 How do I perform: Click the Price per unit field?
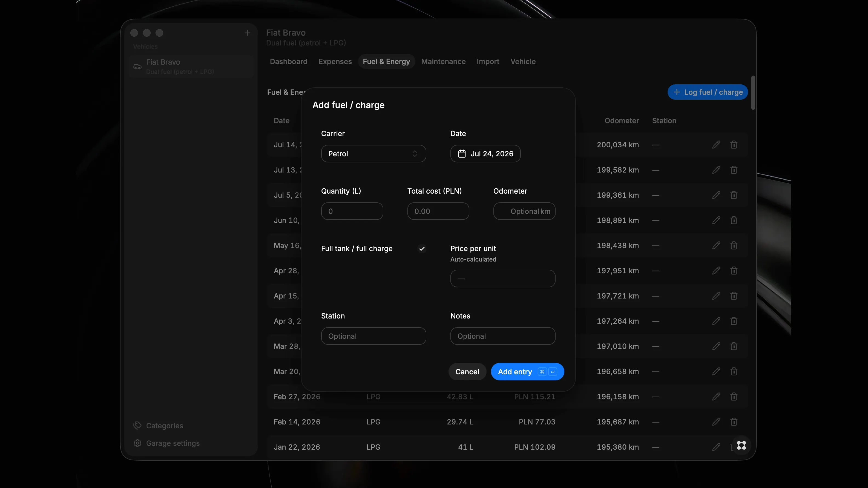(503, 279)
